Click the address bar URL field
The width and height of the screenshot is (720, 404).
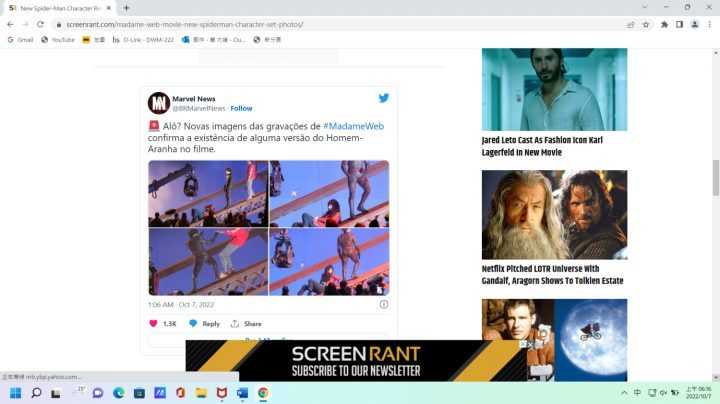340,24
